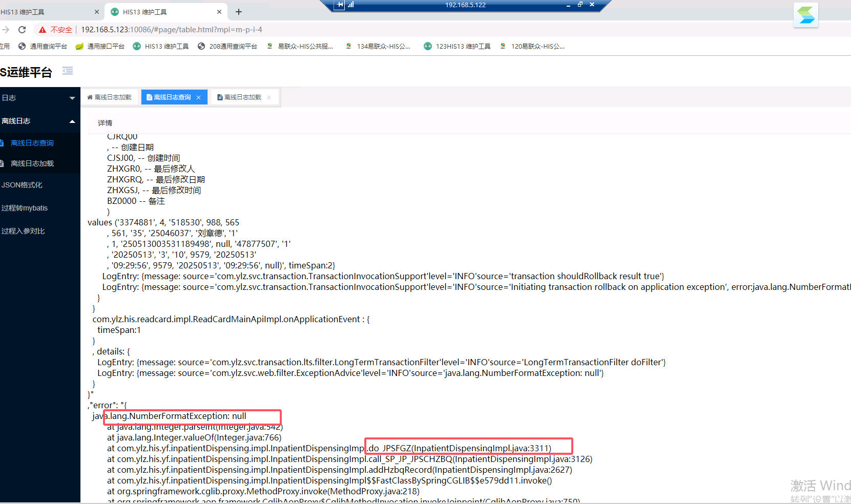Click the 'BZ0000 -- 备注' line
This screenshot has width=851, height=504.
[x=136, y=201]
